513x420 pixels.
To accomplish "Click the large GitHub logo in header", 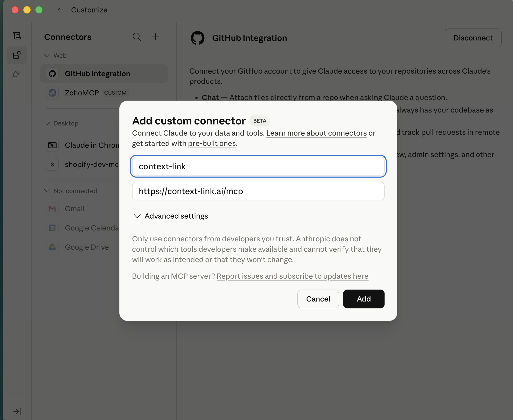I will (198, 38).
